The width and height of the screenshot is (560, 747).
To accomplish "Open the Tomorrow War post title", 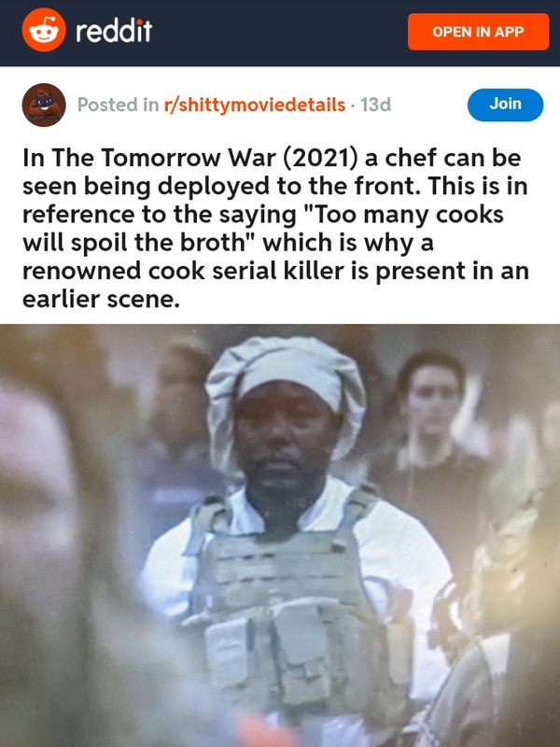I will (275, 228).
